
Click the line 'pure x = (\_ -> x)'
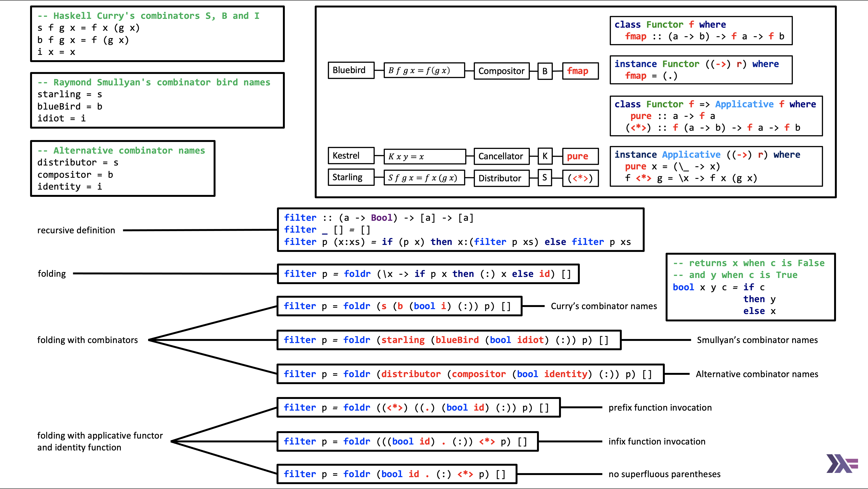coord(673,166)
